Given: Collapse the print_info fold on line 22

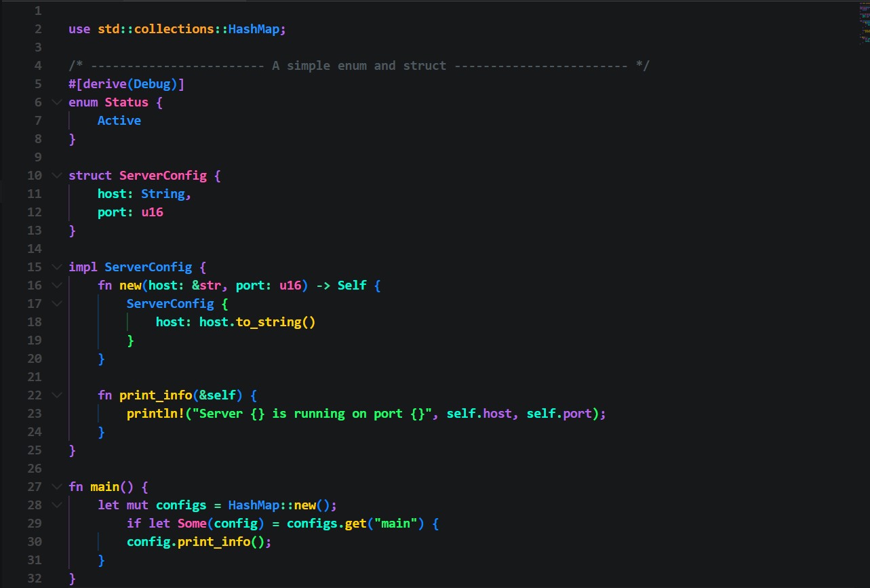Looking at the screenshot, I should pyautogui.click(x=56, y=395).
